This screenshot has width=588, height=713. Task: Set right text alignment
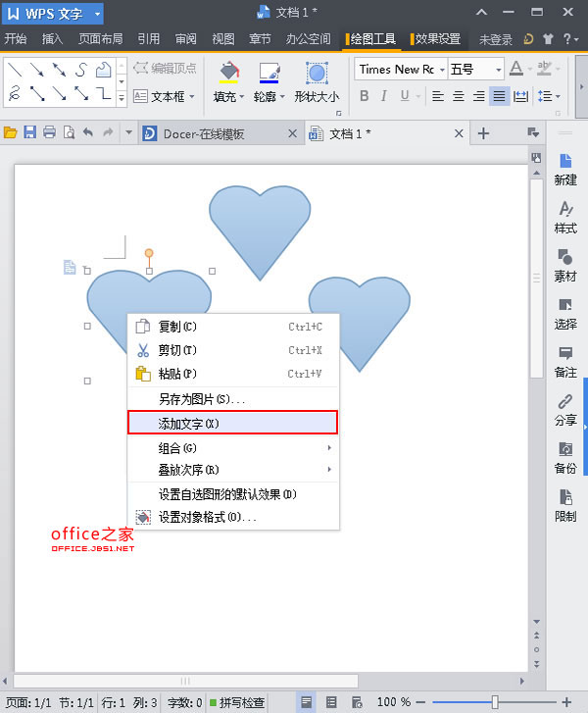[478, 96]
